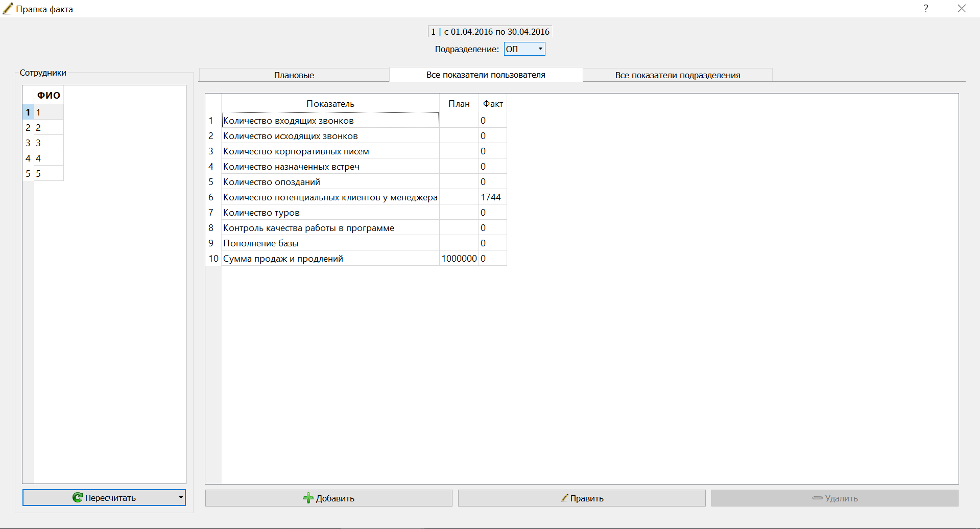
Task: Click the green Пересчитать refresh icon
Action: coord(77,498)
